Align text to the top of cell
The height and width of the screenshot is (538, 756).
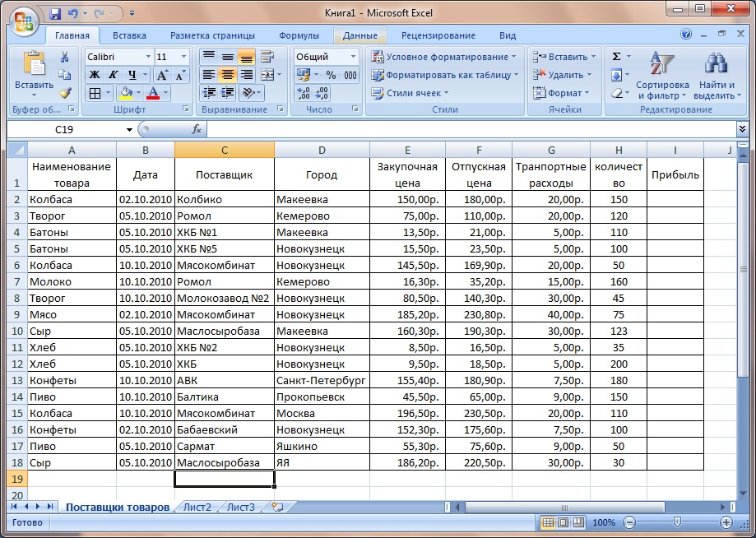(x=209, y=57)
